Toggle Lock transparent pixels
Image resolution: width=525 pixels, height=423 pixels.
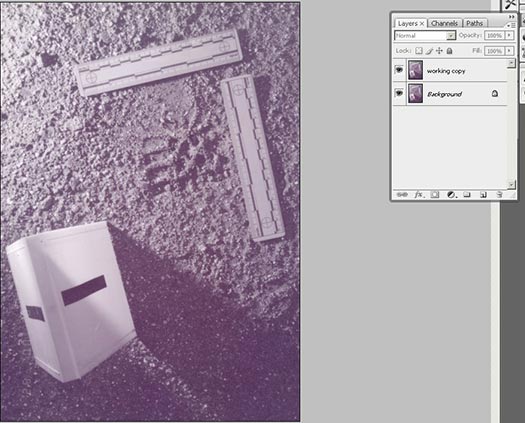(x=419, y=51)
